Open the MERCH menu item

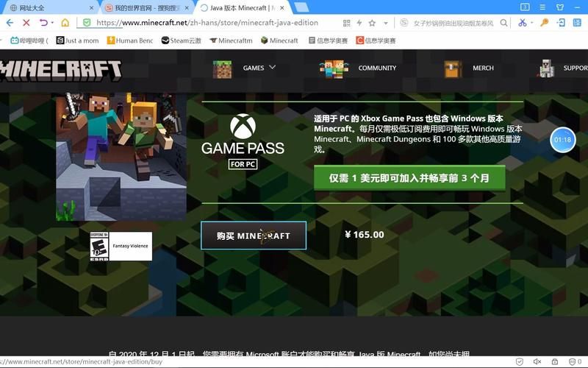pos(483,68)
